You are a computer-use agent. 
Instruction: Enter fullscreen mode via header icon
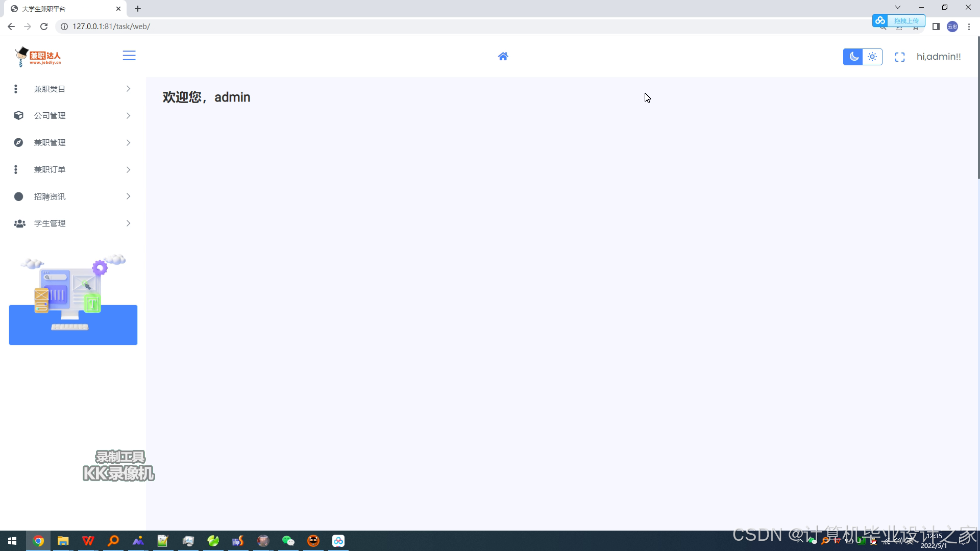(900, 57)
